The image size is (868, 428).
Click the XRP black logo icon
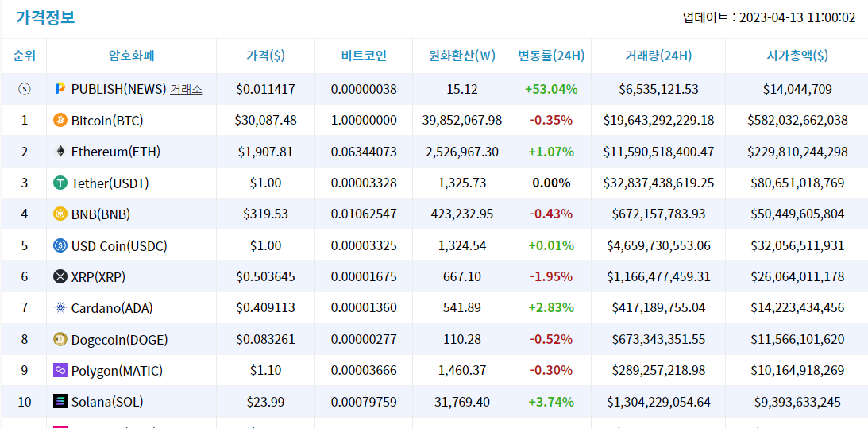(60, 276)
